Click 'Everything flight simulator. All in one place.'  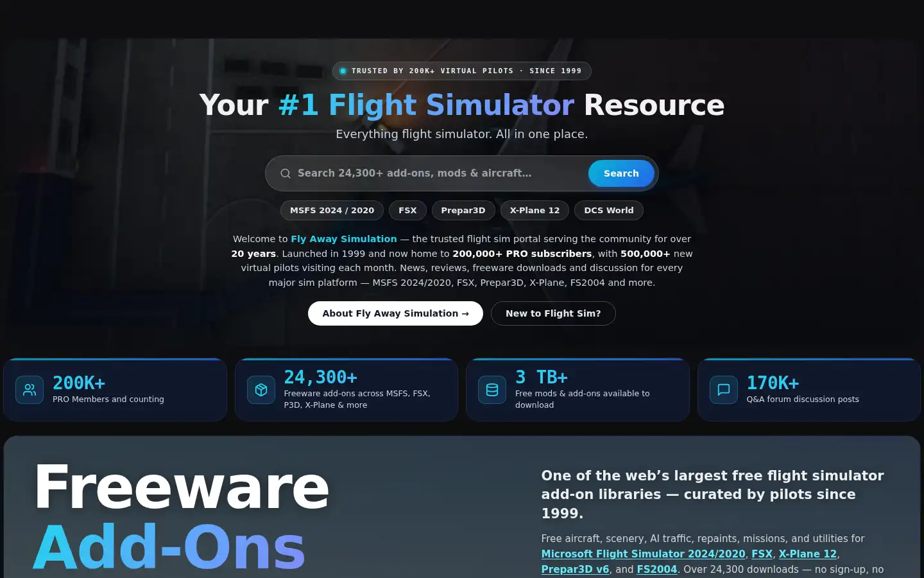pos(461,134)
